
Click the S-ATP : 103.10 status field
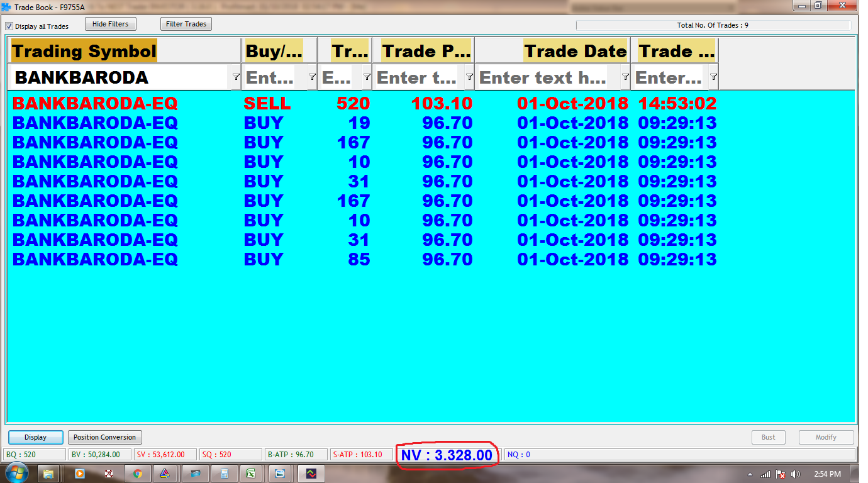click(x=362, y=454)
